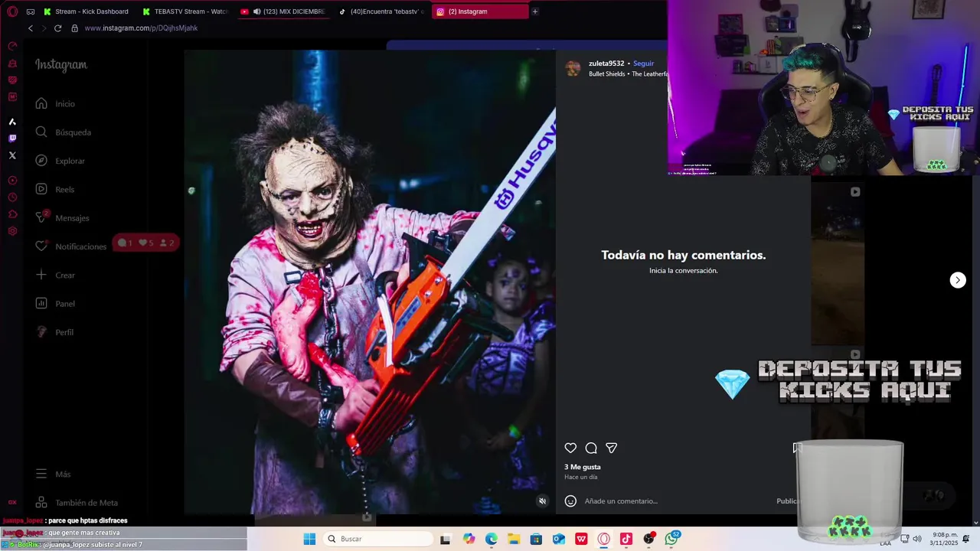
Task: Click the comment bubble icon under post
Action: 591,448
